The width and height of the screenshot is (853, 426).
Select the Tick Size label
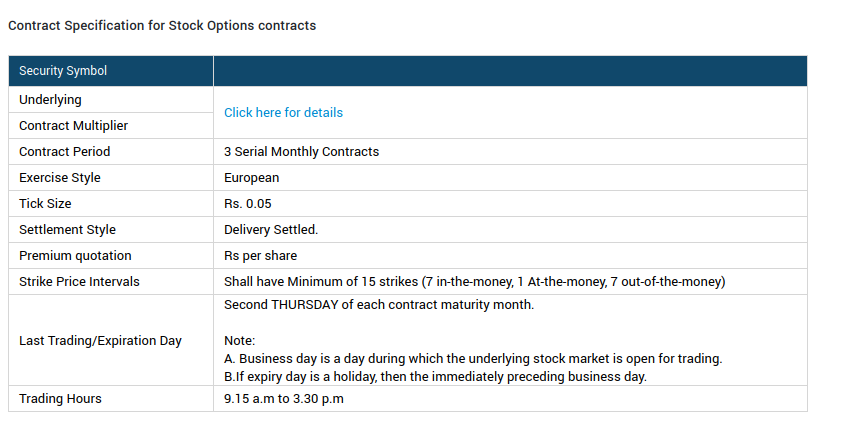pos(45,203)
